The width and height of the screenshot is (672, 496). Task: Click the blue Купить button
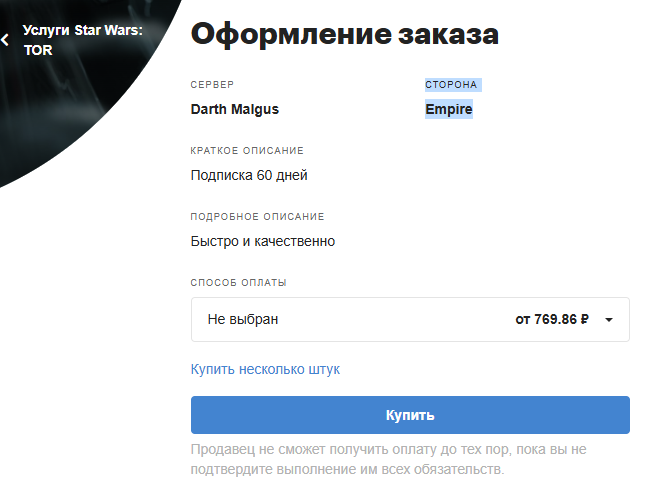[x=410, y=415]
